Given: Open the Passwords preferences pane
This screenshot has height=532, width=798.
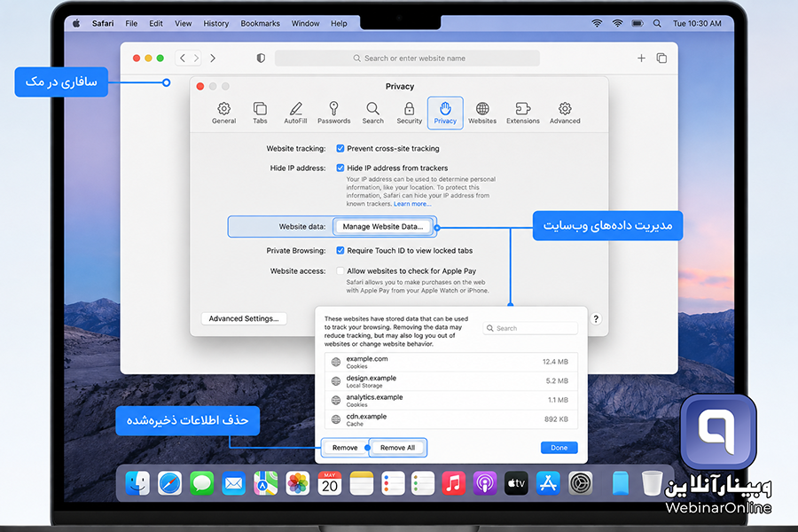Looking at the screenshot, I should (x=334, y=113).
